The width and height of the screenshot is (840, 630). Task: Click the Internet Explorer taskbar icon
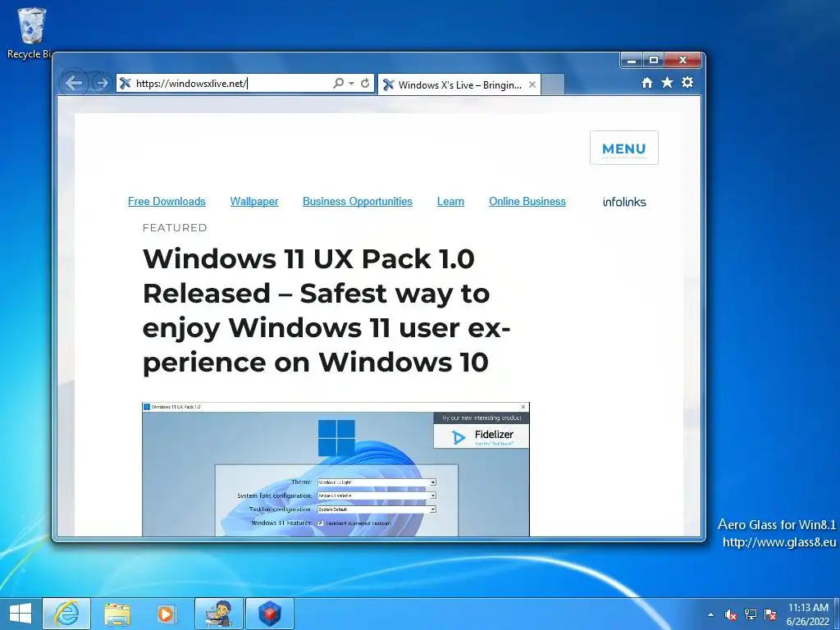pos(66,614)
